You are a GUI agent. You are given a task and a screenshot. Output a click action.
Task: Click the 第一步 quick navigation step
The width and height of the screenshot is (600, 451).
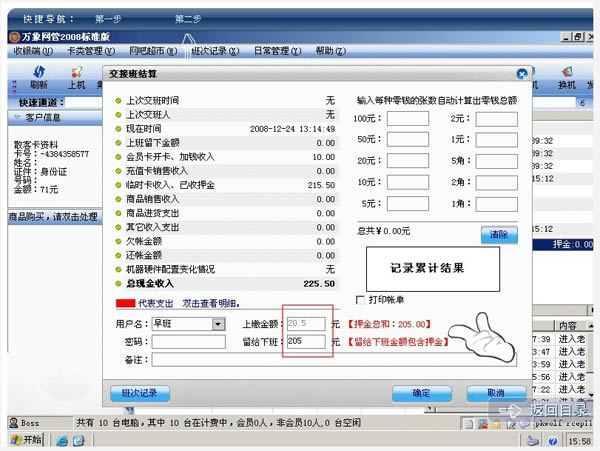108,19
